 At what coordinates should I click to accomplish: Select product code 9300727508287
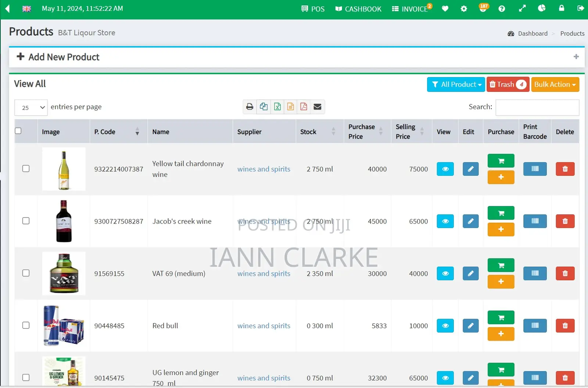(x=119, y=221)
